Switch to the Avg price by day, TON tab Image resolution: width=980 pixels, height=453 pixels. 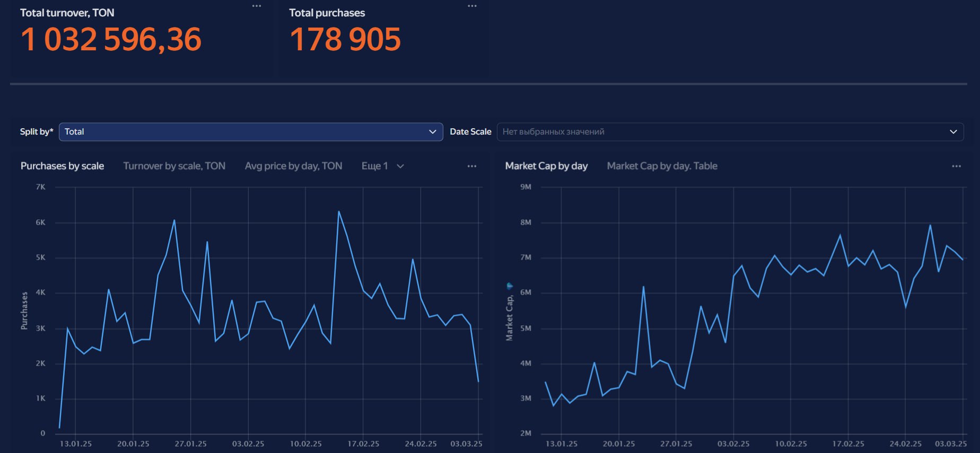(x=293, y=166)
